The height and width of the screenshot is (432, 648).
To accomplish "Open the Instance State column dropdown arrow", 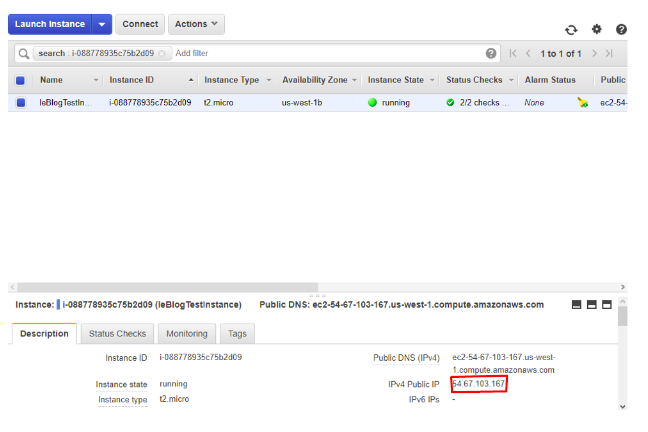I will click(x=432, y=80).
